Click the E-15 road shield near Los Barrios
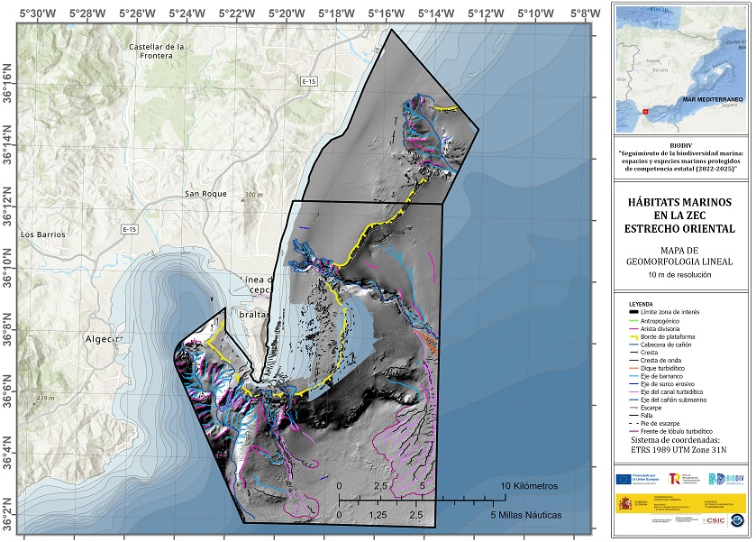This screenshot has width=756, height=542. pyautogui.click(x=129, y=230)
